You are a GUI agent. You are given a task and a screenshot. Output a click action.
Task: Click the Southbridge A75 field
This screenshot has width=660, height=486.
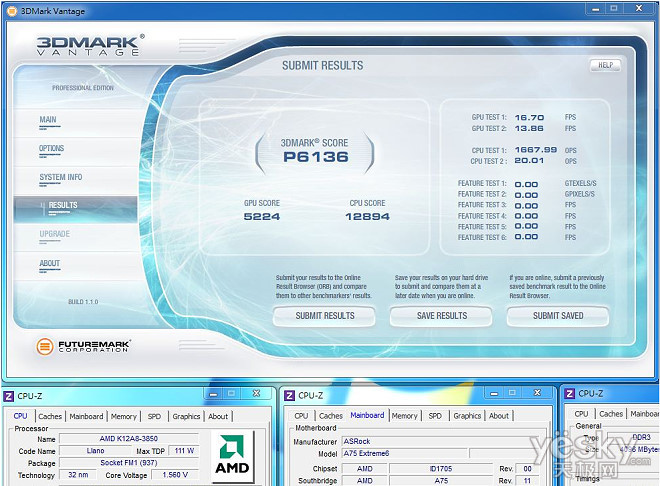tap(441, 481)
